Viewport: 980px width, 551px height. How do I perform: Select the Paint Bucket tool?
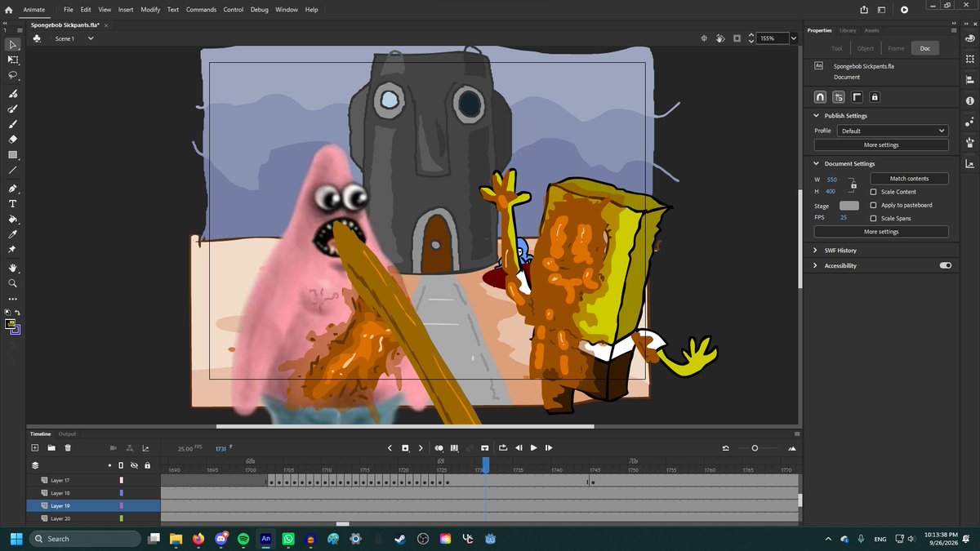pos(13,220)
